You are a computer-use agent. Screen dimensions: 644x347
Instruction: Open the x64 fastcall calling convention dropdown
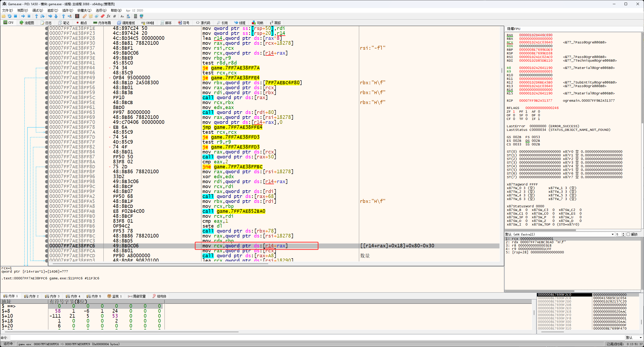pyautogui.click(x=612, y=234)
